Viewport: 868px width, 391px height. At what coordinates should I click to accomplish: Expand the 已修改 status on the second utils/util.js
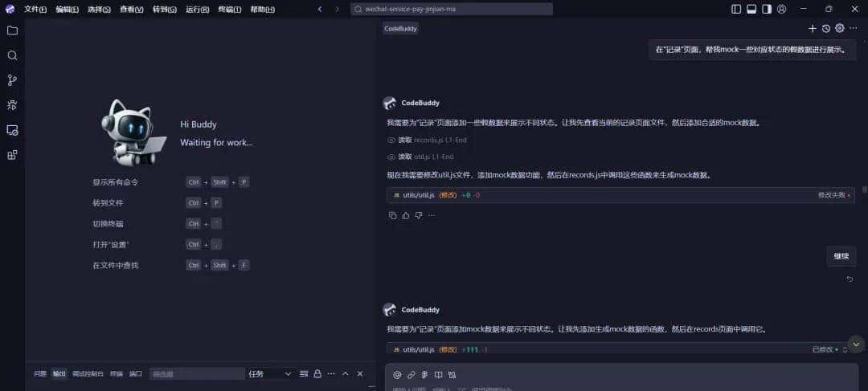click(825, 349)
